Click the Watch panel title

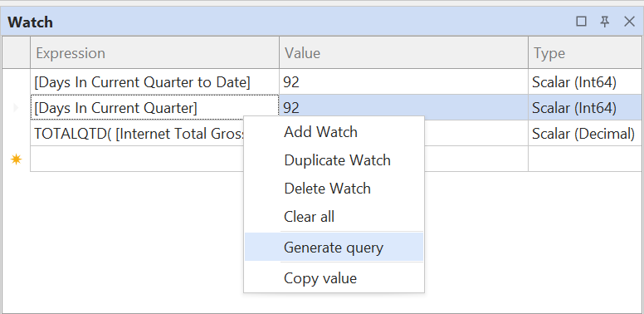(31, 22)
